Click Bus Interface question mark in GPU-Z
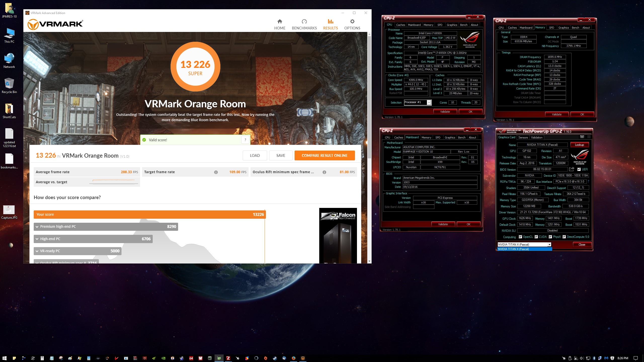Screen dimensions: 644x362 (x=588, y=182)
